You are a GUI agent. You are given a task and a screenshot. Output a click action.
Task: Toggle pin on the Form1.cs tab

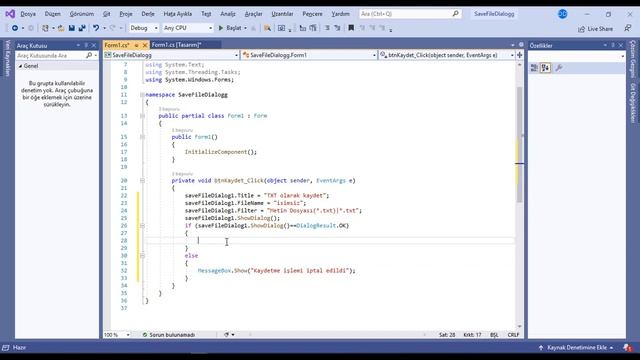pos(136,45)
